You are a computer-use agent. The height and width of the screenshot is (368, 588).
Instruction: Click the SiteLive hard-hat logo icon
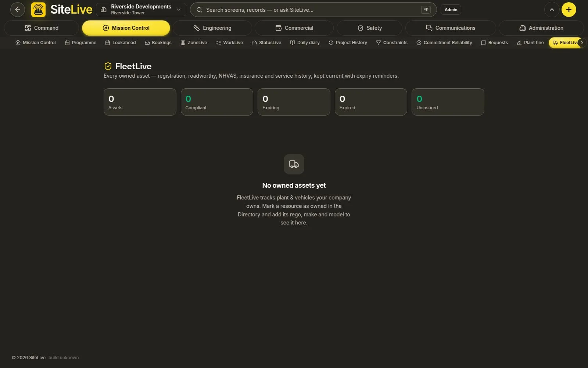coord(38,10)
